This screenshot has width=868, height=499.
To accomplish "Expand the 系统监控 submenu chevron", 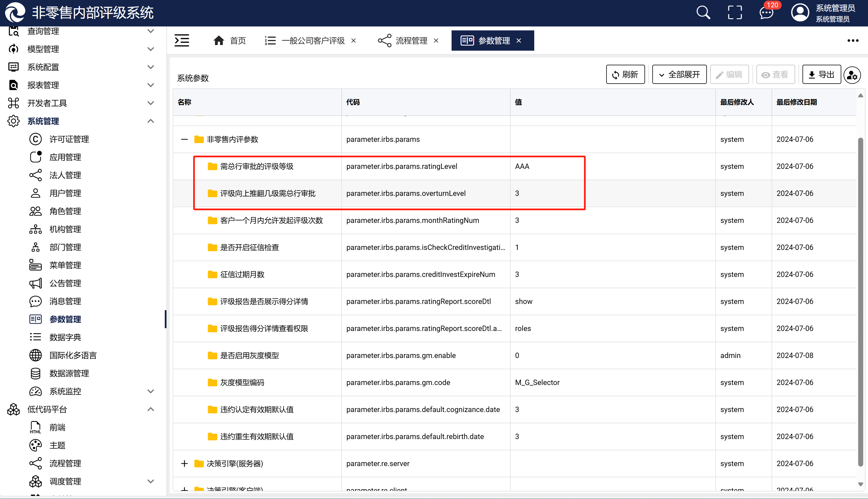I will click(x=150, y=391).
